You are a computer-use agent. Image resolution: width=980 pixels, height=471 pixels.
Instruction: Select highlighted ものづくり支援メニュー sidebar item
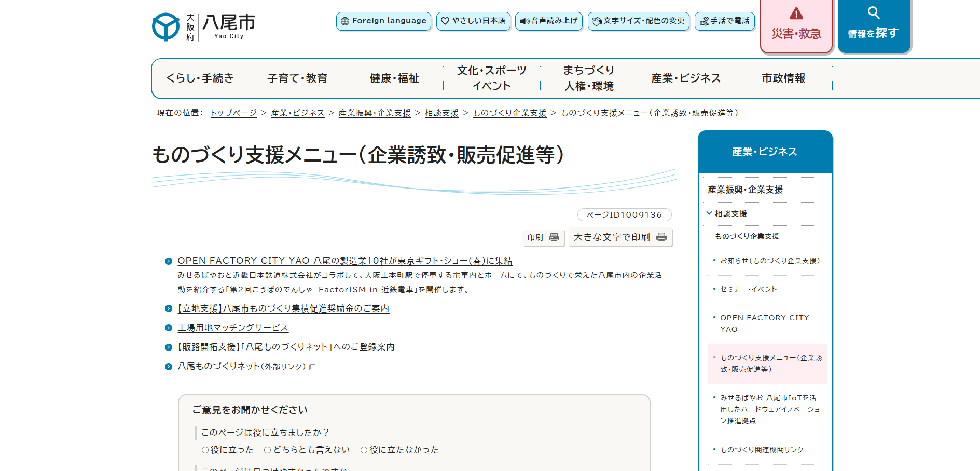click(x=768, y=364)
